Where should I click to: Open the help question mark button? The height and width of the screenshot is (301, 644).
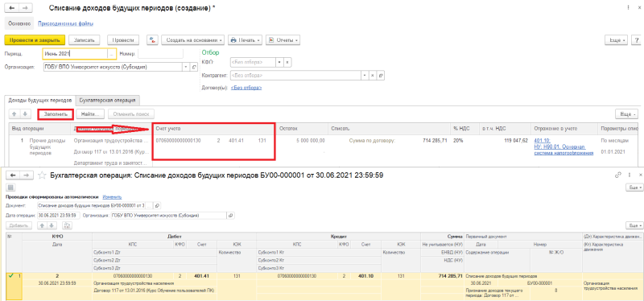pyautogui.click(x=637, y=39)
